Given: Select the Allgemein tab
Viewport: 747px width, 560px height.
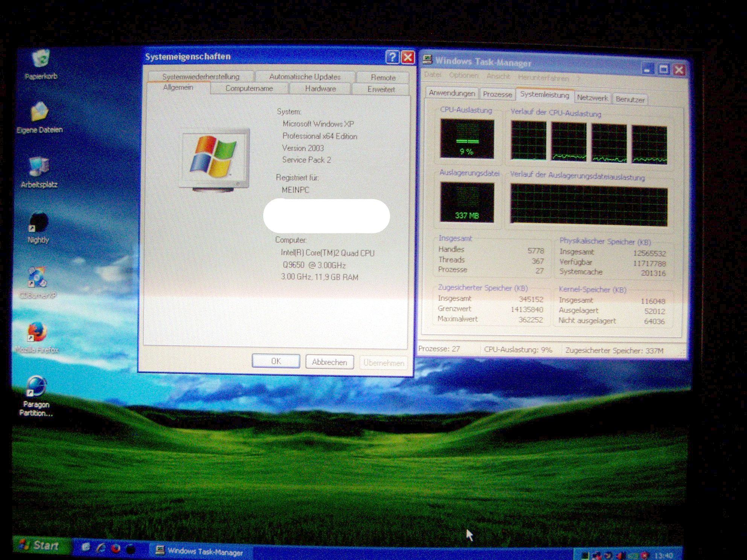Looking at the screenshot, I should pyautogui.click(x=178, y=88).
